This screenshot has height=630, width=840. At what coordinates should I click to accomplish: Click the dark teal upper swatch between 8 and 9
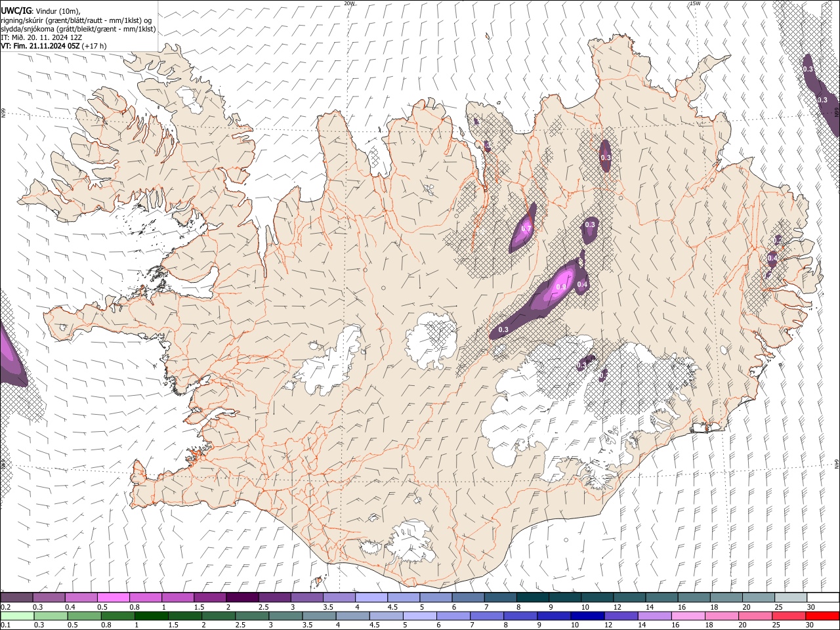533,598
